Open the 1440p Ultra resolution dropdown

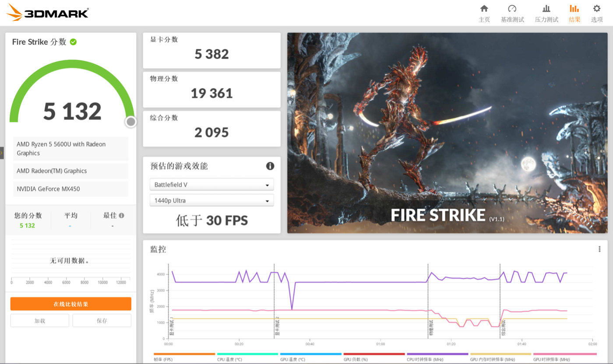pos(212,200)
